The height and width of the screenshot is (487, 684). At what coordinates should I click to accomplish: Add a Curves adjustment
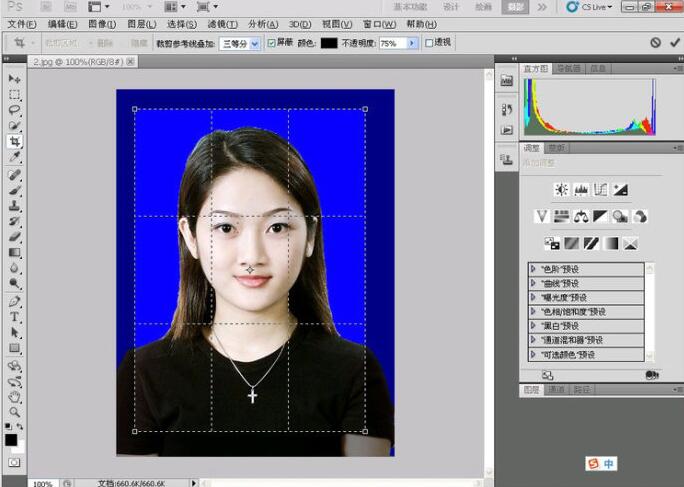point(601,189)
